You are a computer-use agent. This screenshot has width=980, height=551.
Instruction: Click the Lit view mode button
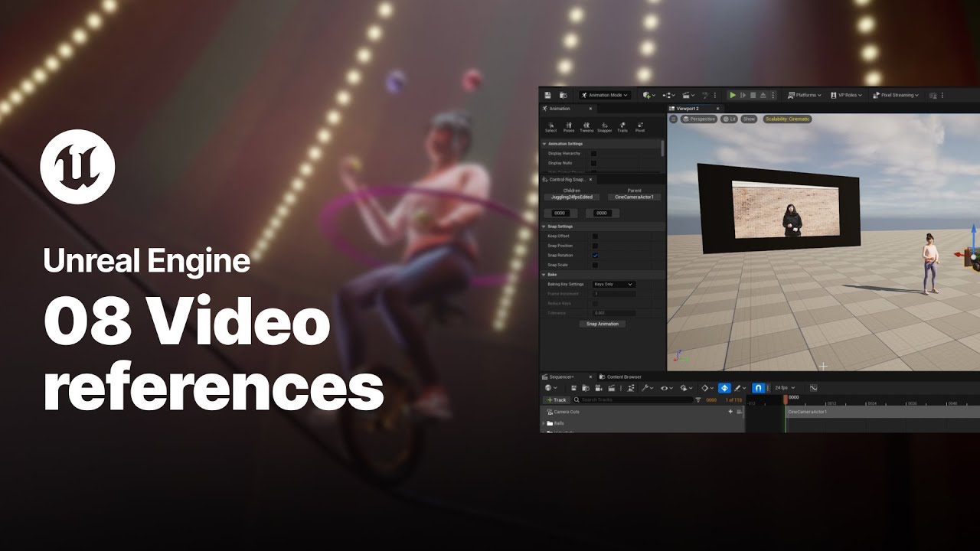tap(729, 119)
